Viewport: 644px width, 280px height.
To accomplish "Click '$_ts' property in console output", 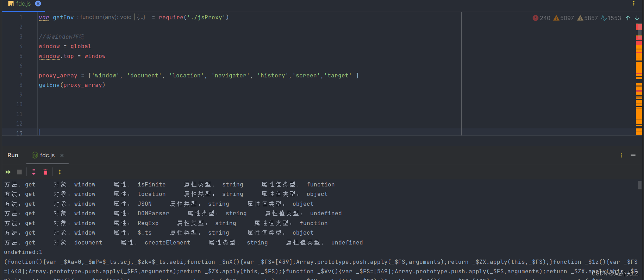I will click(144, 233).
